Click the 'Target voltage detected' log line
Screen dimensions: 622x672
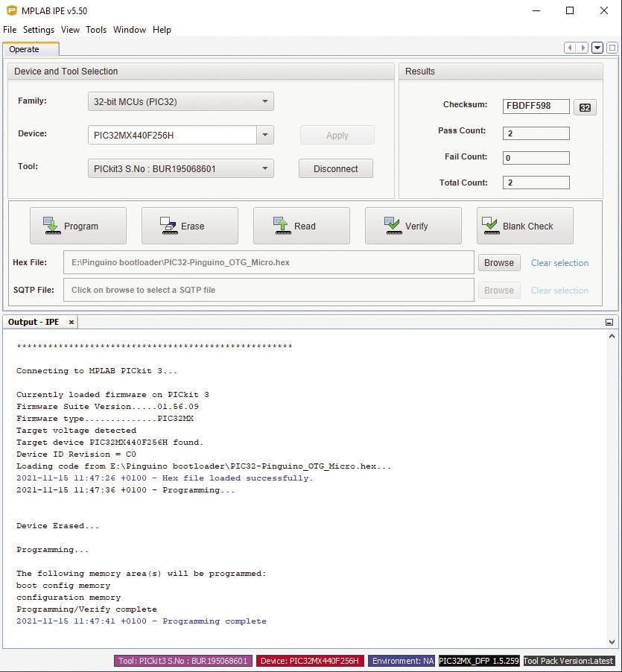(76, 431)
